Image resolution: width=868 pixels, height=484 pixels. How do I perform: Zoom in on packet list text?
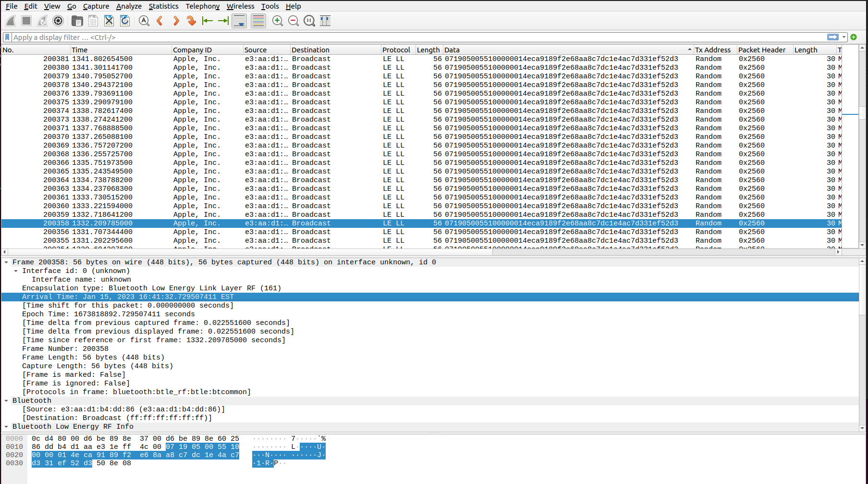click(277, 21)
